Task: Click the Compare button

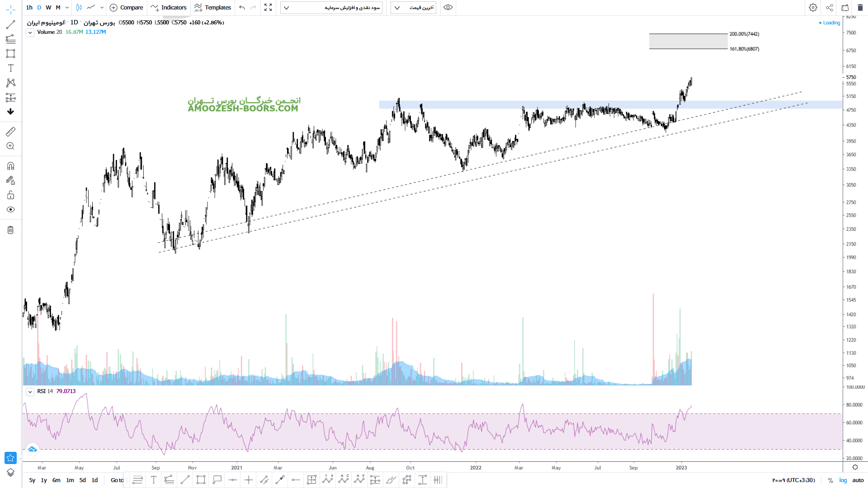Action: pos(127,7)
